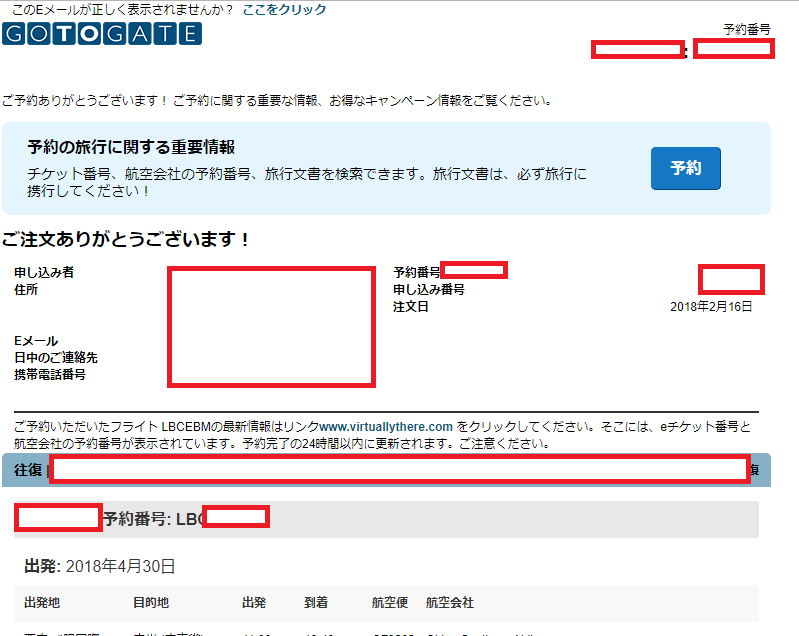Viewport: 799px width, 636px height.
Task: Click the 航空便 column header
Action: (x=389, y=603)
